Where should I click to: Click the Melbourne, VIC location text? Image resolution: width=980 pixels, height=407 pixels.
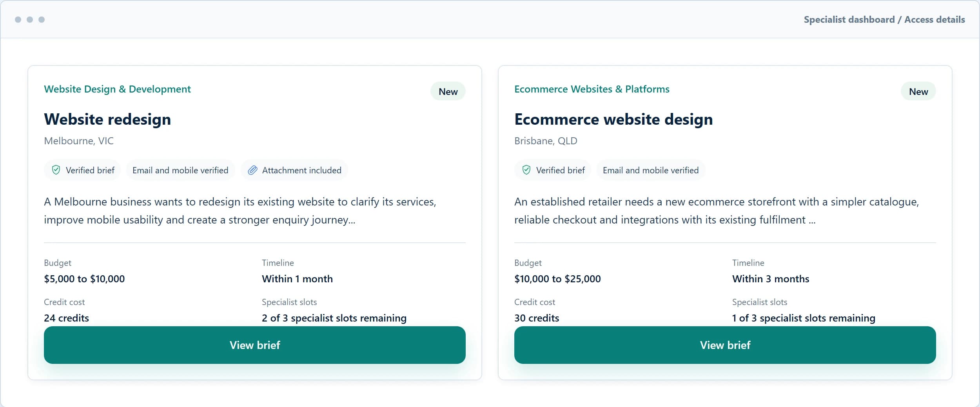click(79, 141)
